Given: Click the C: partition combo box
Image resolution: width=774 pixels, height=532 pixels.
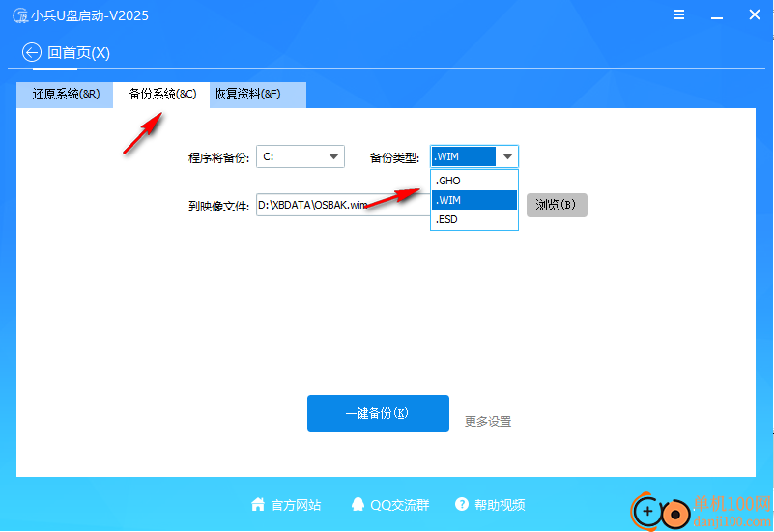Looking at the screenshot, I should (301, 156).
